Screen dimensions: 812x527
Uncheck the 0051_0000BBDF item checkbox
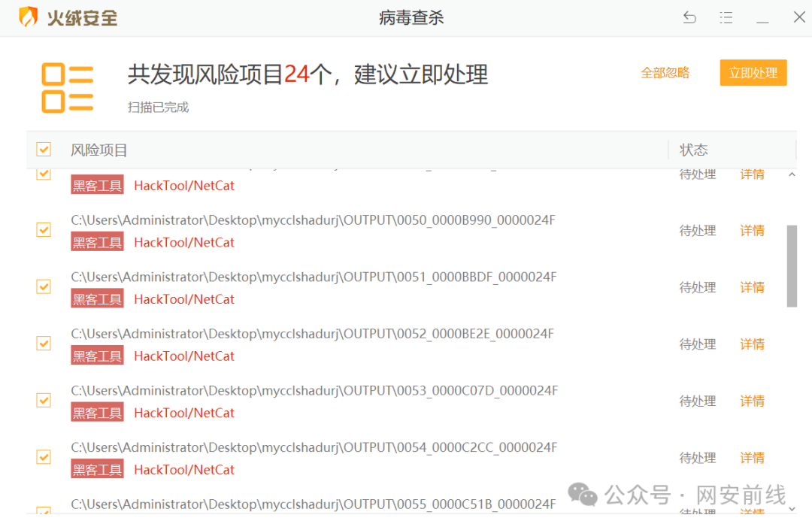pyautogui.click(x=43, y=286)
